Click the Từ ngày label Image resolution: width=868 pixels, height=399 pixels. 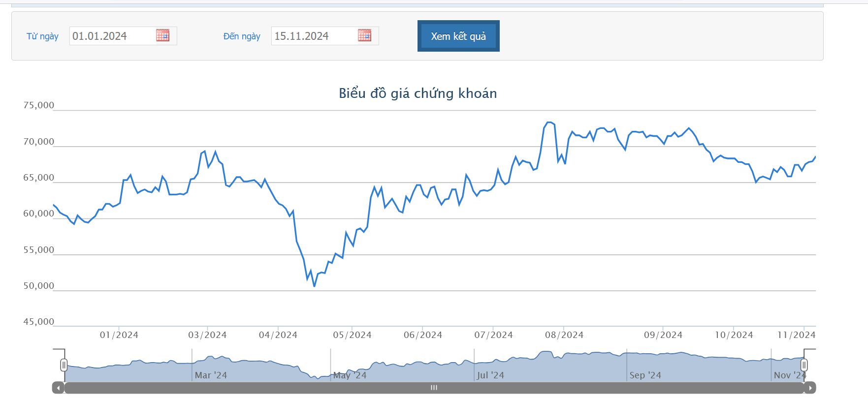click(x=42, y=36)
